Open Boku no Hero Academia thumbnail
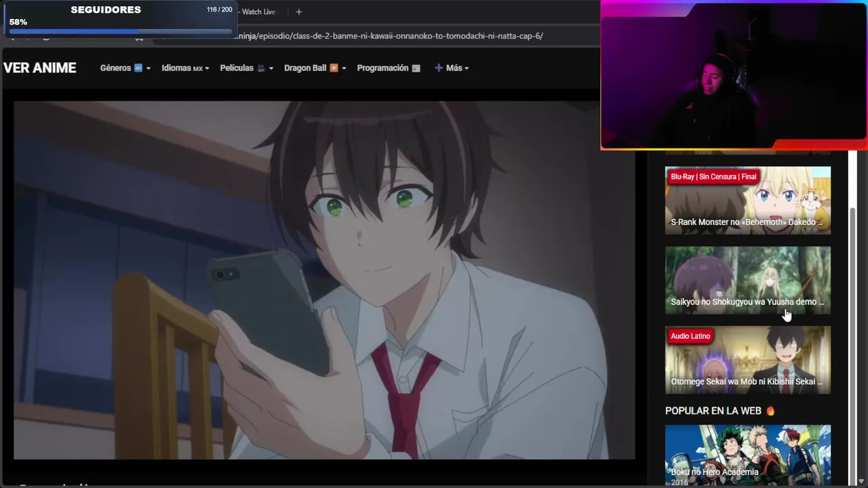Viewport: 868px width, 488px height. [x=748, y=455]
